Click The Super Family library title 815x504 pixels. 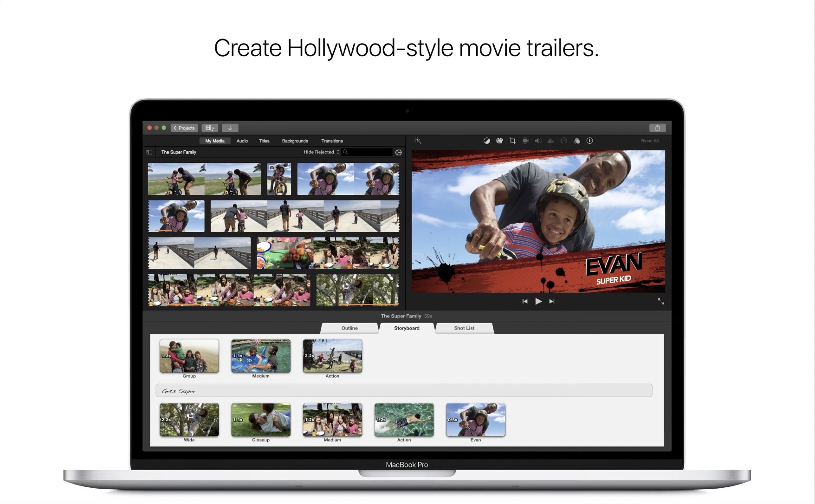[x=179, y=152]
